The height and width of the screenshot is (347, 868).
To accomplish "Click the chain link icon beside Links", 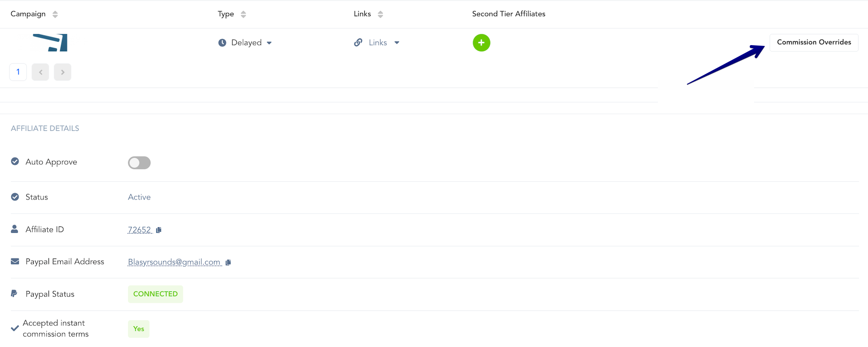I will [358, 43].
